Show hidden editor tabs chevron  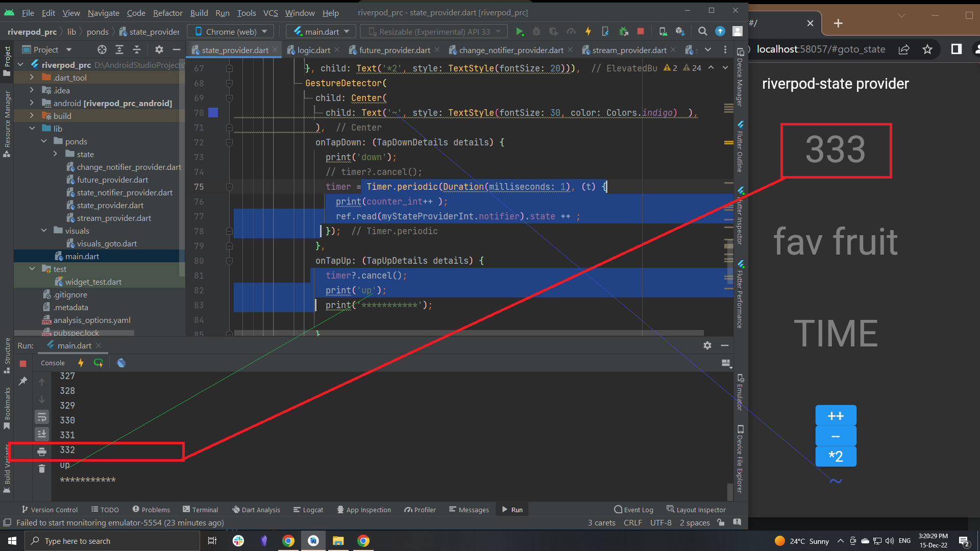pos(708,49)
